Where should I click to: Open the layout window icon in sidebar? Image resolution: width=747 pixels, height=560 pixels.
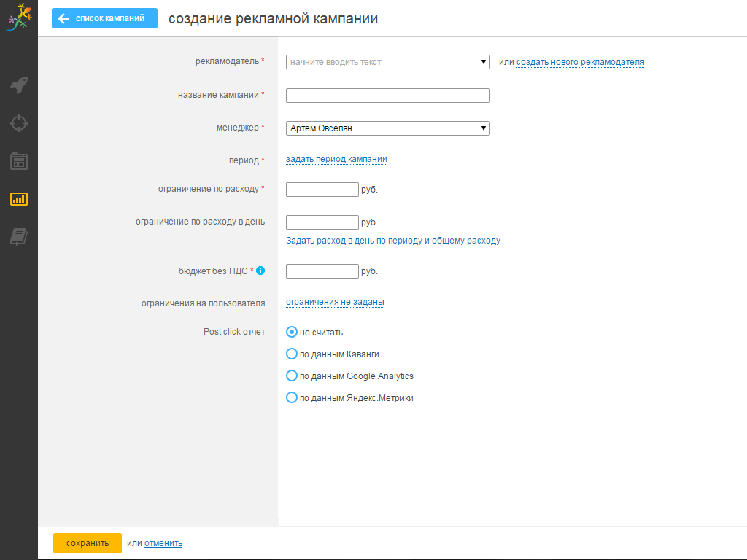19,161
